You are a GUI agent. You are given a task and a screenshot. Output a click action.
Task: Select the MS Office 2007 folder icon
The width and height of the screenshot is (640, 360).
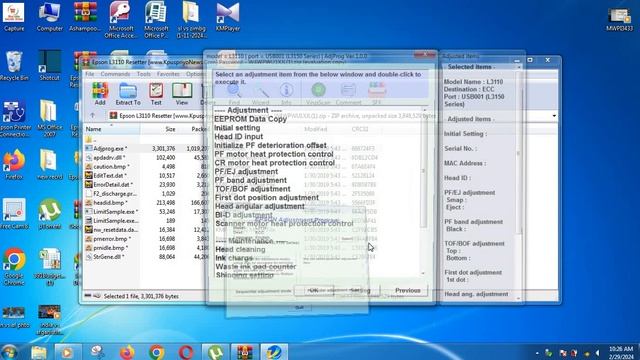coord(49,118)
